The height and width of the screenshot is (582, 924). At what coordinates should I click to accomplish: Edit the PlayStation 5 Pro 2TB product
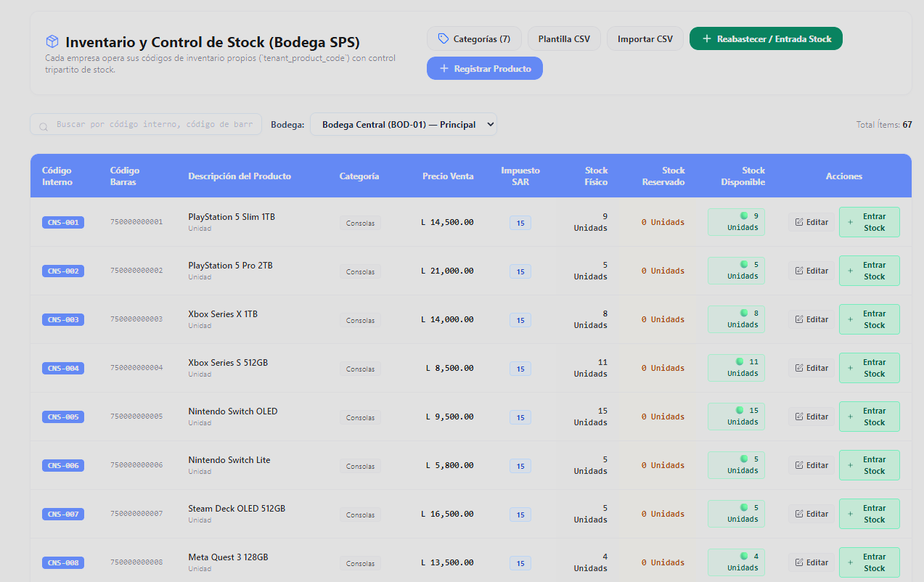811,271
